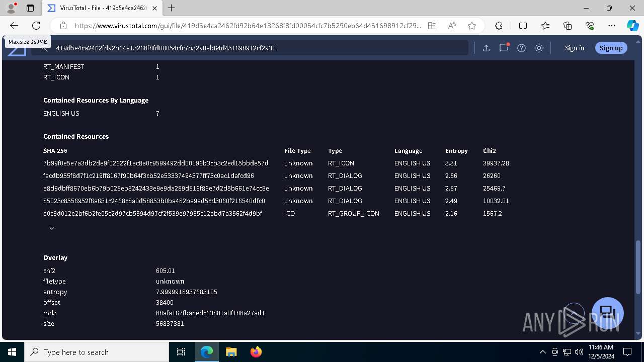Click the taskbar search box
The width and height of the screenshot is (644, 362).
(x=97, y=352)
